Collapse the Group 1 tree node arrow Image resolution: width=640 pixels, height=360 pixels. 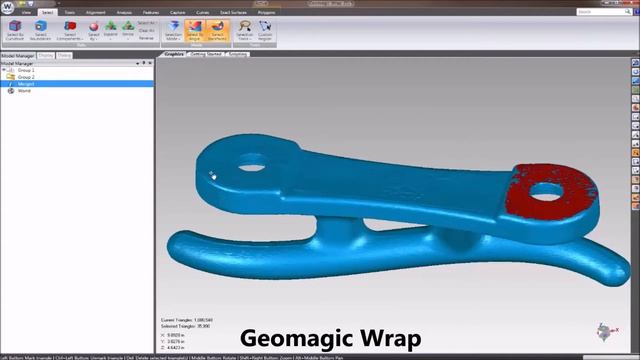4,70
